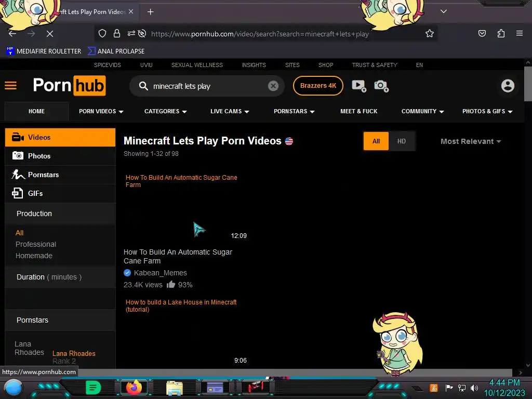Open TRUST & SAFETY in the top menu
Viewport: 532px width, 399px height.
[375, 65]
